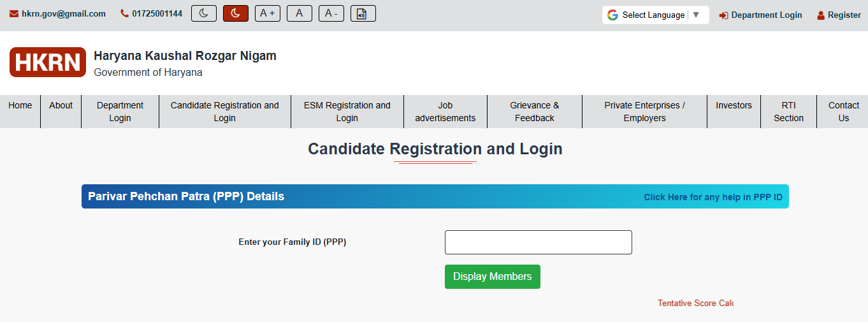The width and height of the screenshot is (868, 322).
Task: Click the phone number 01725001144
Action: tap(157, 14)
